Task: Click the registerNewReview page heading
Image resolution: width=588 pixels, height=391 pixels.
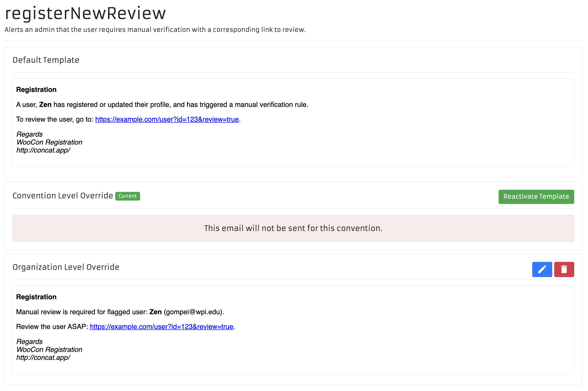Action: (x=85, y=14)
